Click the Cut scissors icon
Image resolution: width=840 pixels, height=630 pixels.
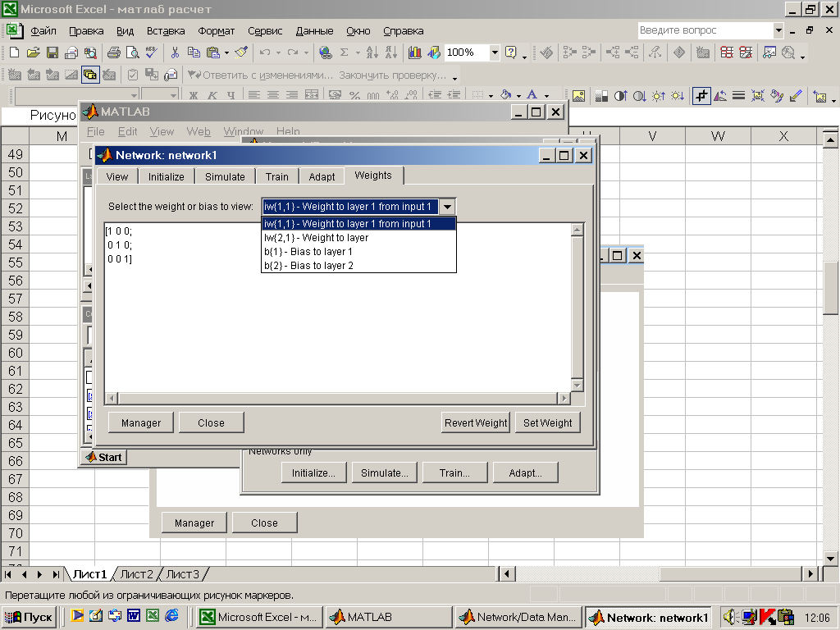tap(175, 52)
